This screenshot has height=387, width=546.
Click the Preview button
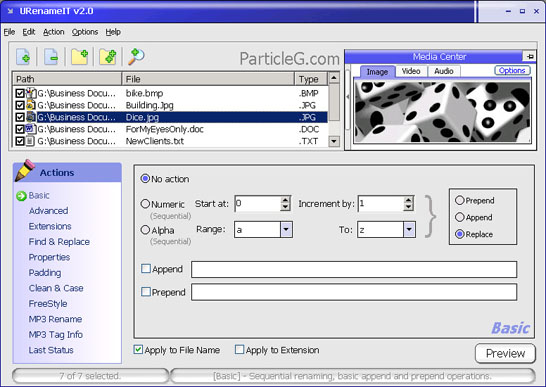point(505,353)
